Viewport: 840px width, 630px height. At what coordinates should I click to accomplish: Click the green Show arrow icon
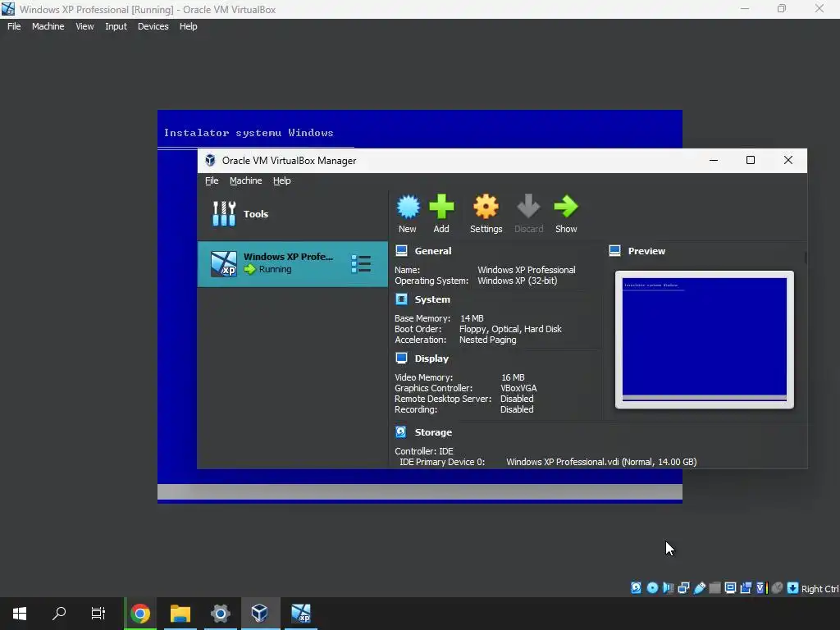tap(566, 207)
